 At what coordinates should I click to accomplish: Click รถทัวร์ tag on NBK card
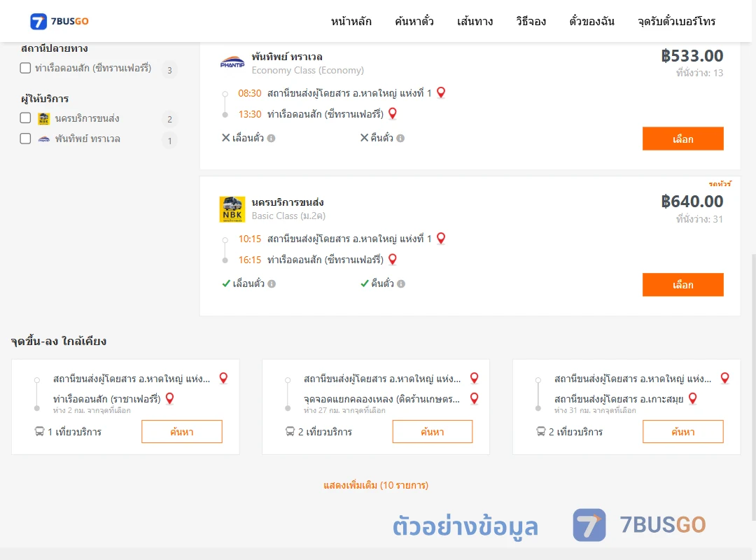[720, 184]
